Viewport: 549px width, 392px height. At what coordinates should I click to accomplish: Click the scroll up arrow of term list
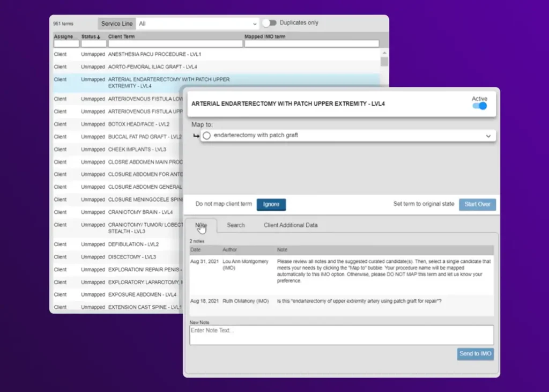(384, 53)
